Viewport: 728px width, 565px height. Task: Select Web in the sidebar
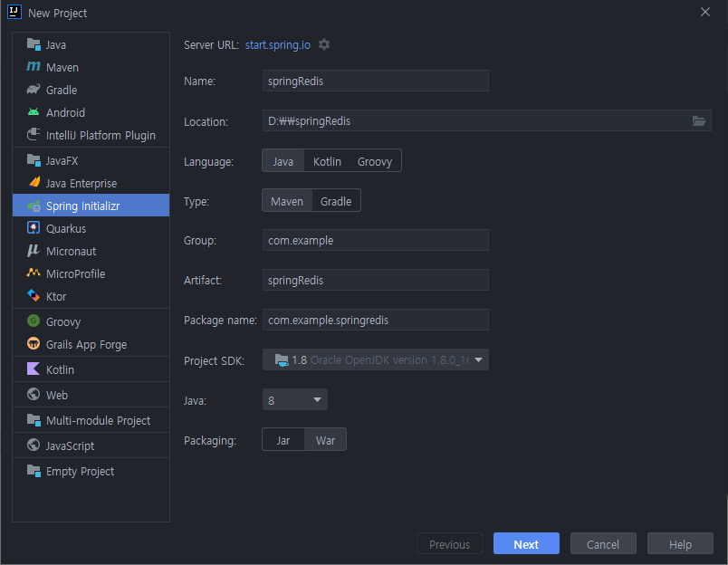click(x=91, y=395)
